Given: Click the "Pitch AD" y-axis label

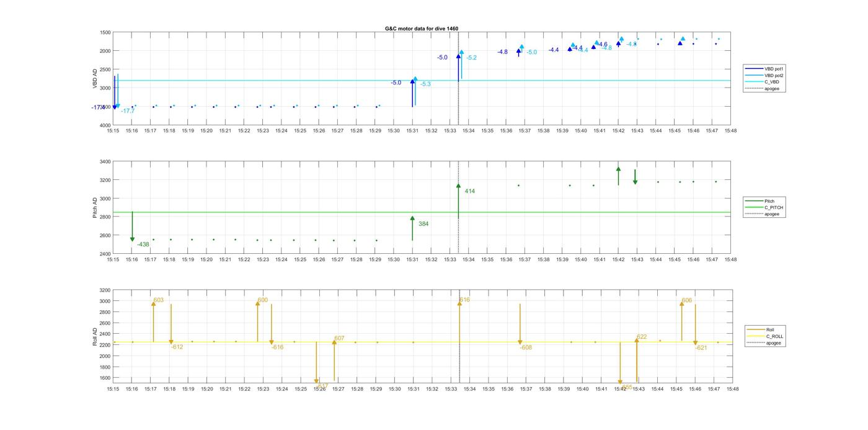Looking at the screenshot, I should point(95,207).
